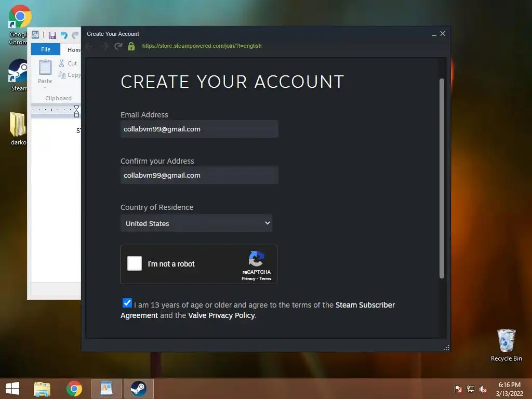Open the Country of Residence dropdown
The image size is (532, 399).
196,223
